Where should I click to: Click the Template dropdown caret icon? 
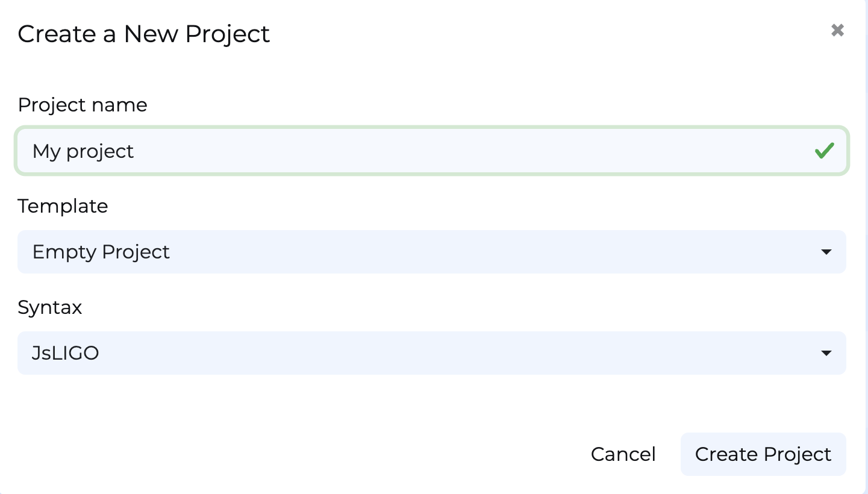click(x=828, y=252)
